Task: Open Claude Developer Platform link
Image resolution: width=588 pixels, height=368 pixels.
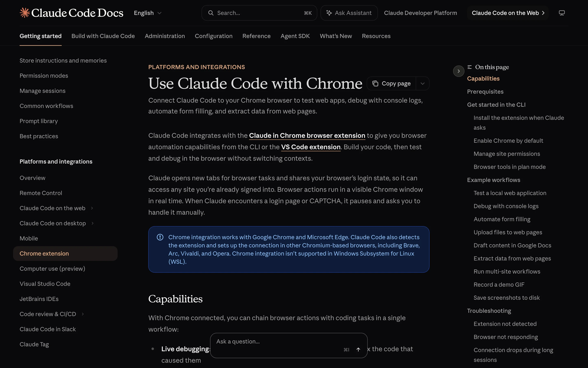Action: (420, 13)
